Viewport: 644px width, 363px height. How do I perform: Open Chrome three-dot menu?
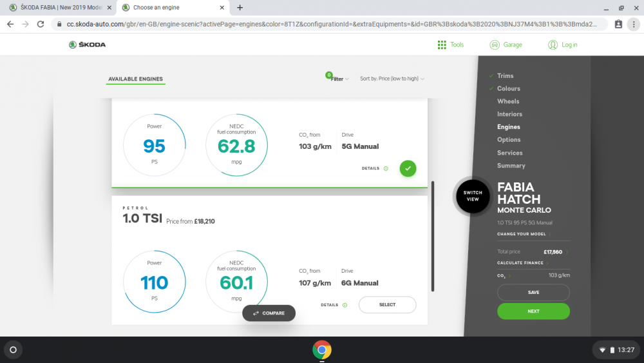[634, 25]
